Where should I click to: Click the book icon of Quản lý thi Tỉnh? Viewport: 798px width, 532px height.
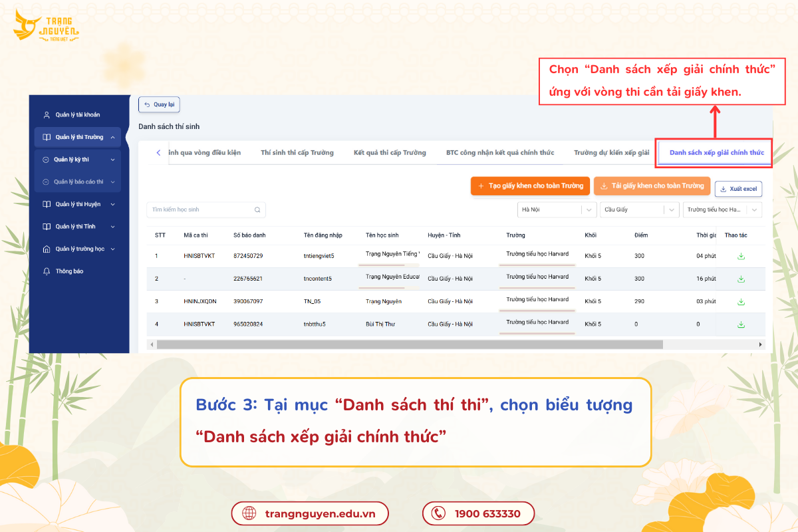47,227
